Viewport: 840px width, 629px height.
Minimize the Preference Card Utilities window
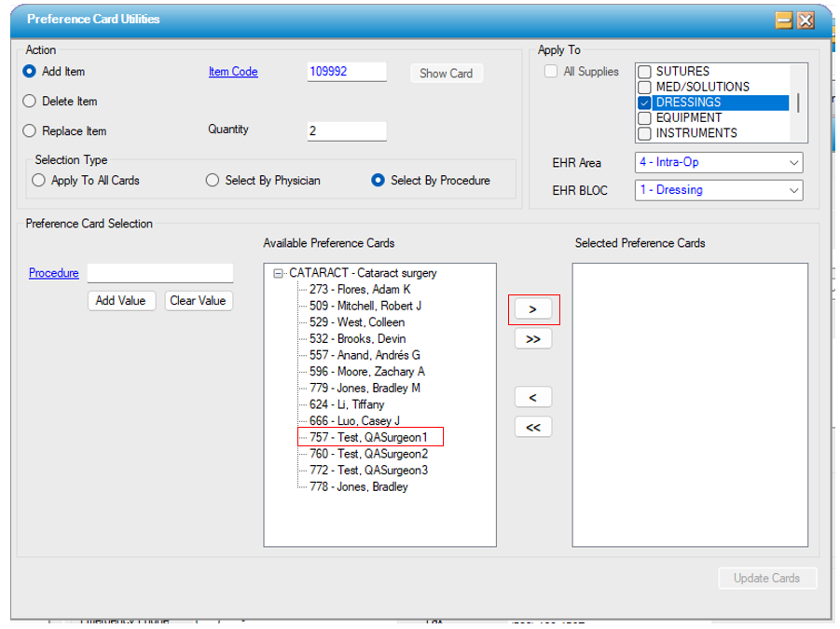784,20
